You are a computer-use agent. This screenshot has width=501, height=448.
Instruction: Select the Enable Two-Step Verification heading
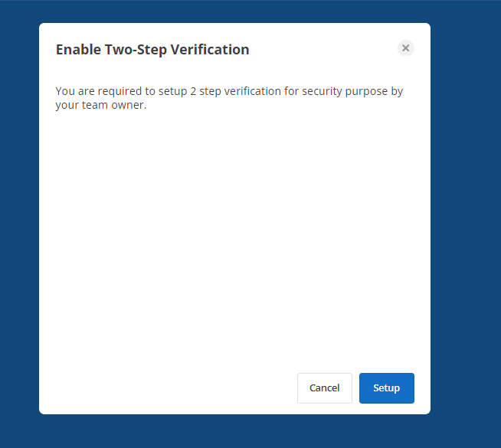click(x=152, y=50)
